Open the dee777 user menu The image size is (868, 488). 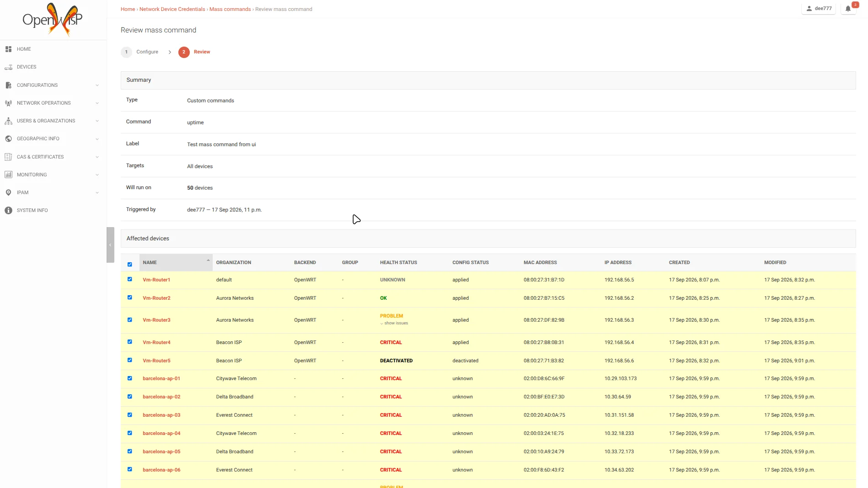[x=819, y=8]
